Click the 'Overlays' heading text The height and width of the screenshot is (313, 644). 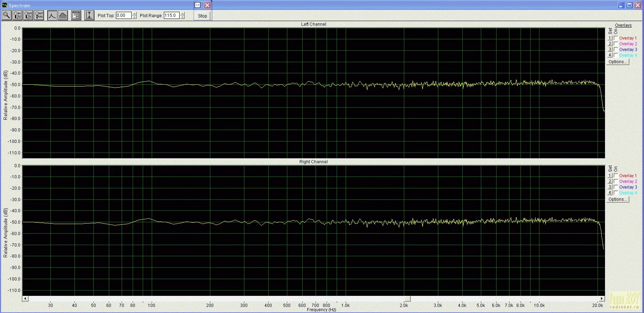[x=623, y=25]
